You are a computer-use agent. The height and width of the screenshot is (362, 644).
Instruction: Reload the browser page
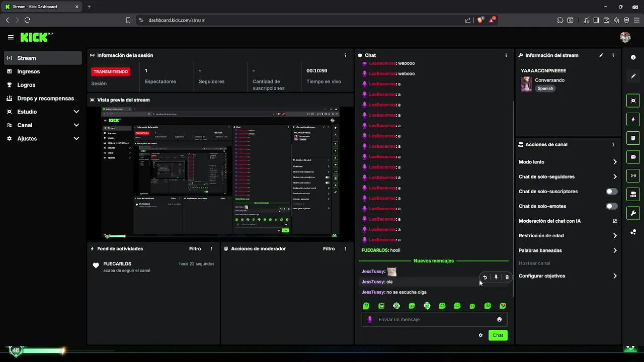click(x=27, y=20)
